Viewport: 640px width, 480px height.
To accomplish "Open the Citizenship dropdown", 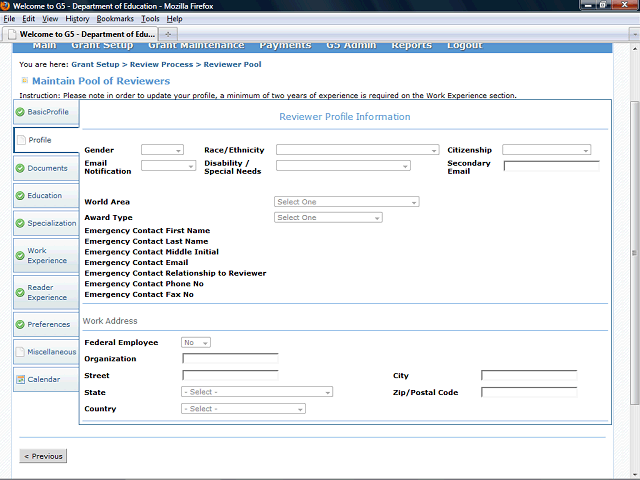I will pos(546,150).
